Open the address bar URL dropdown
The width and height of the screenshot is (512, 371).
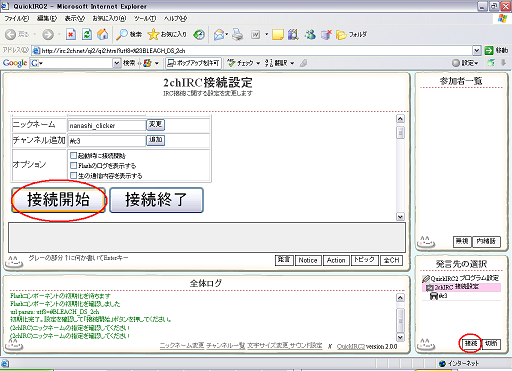pyautogui.click(x=477, y=50)
